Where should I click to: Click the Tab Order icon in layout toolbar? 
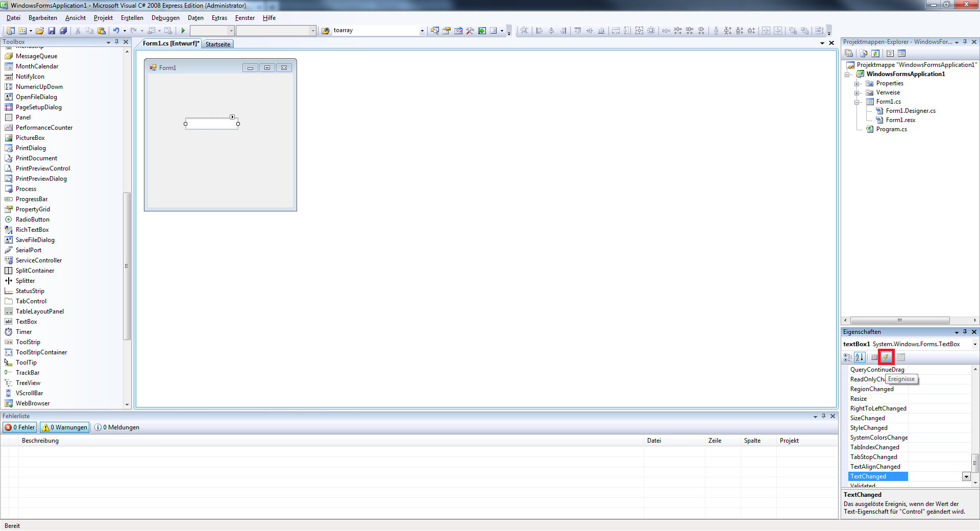coord(819,31)
